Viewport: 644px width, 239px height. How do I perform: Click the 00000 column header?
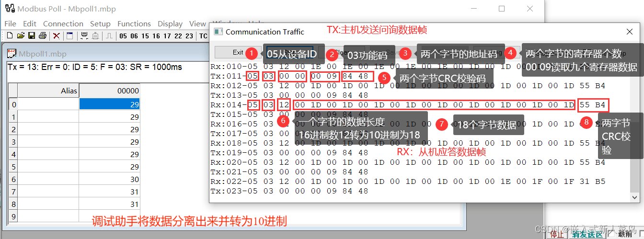click(110, 91)
